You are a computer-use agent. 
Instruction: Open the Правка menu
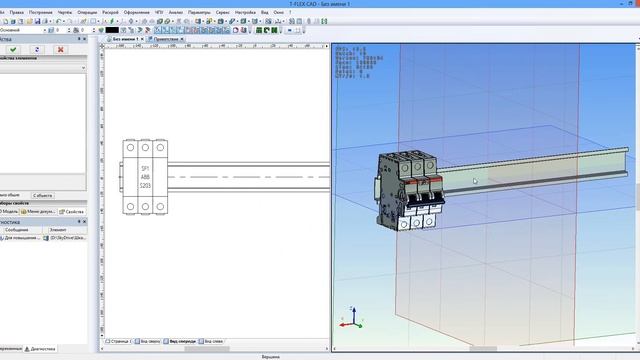(x=16, y=13)
